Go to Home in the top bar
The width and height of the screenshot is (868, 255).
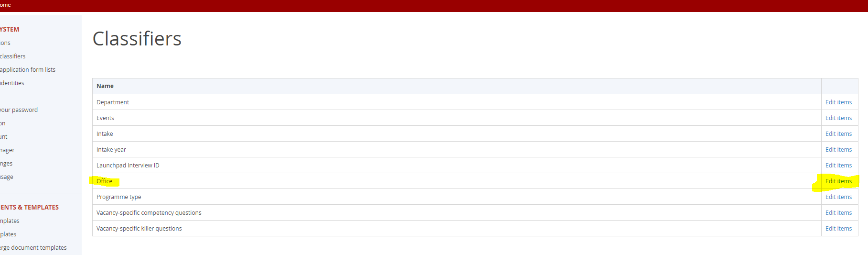[x=5, y=5]
